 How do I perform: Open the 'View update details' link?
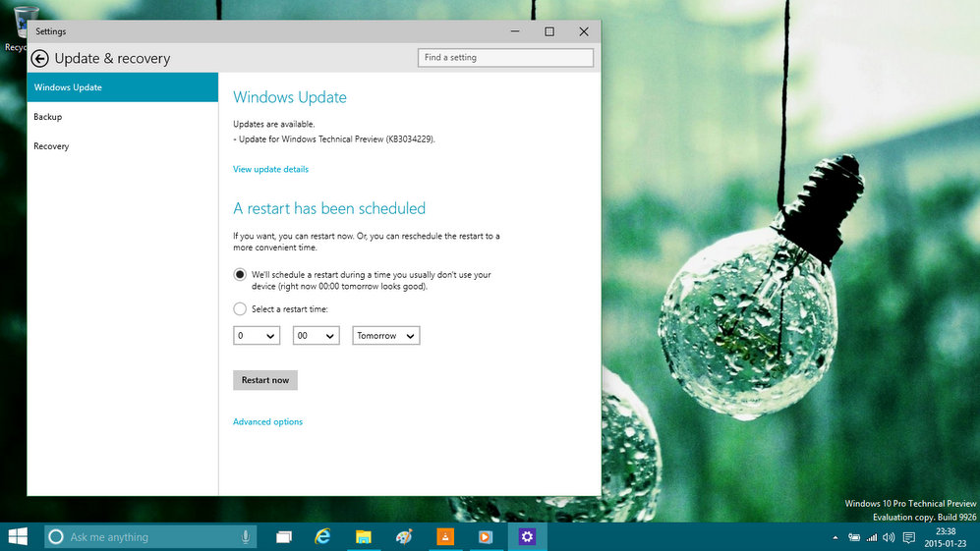pos(270,169)
